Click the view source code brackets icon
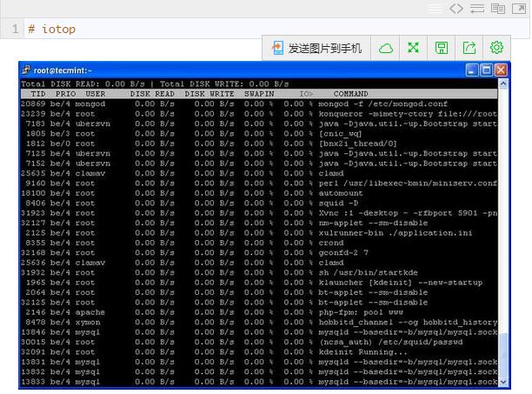 pos(456,9)
